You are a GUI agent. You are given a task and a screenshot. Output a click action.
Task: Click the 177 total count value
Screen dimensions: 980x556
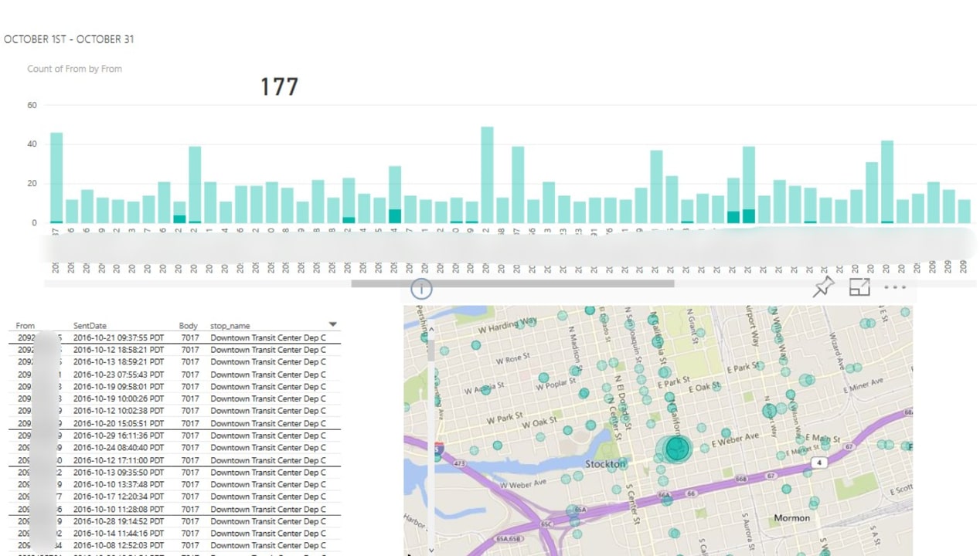tap(279, 86)
